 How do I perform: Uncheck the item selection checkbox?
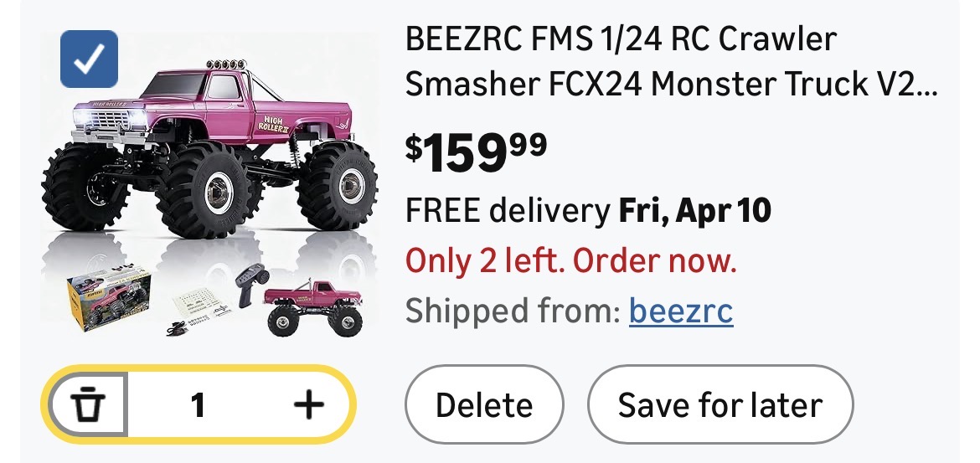coord(89,59)
